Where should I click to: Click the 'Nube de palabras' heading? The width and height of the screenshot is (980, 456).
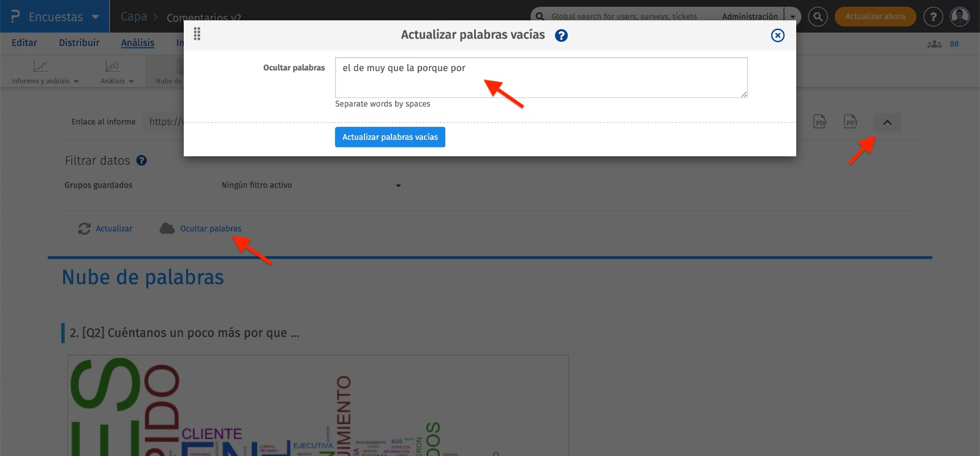(x=143, y=277)
